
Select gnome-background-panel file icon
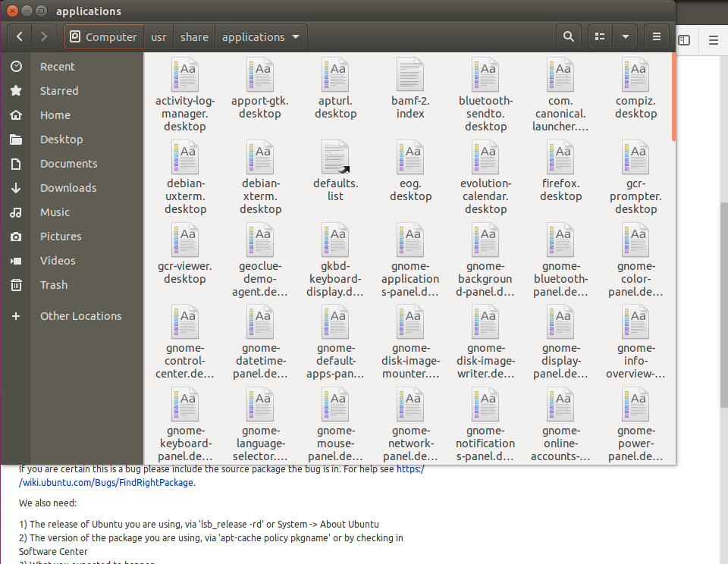485,240
